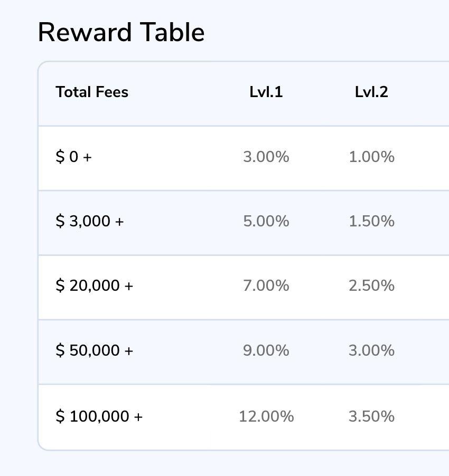Click the Reward Table heading
Screen dimensions: 449x476
(121, 32)
